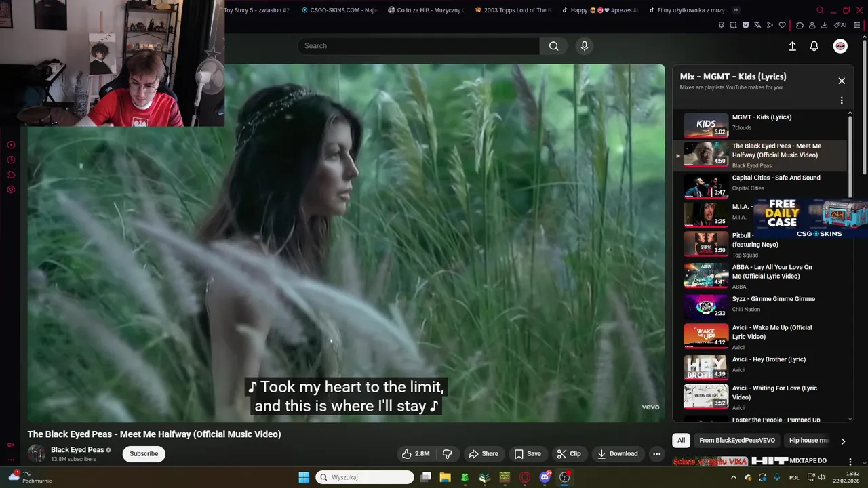Switch to 2003 Topps Lord of The Rings tab
This screenshot has width=868, height=488.
513,10
